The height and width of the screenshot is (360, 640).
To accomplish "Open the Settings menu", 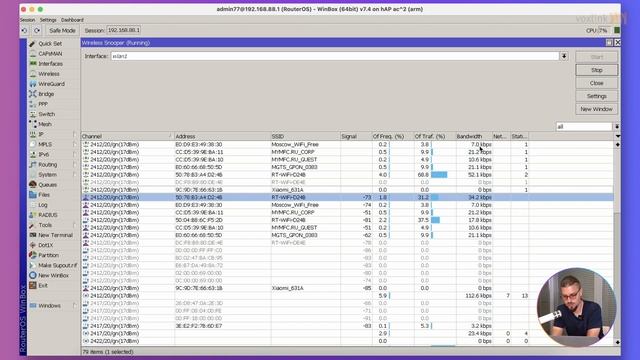I will pos(48,20).
